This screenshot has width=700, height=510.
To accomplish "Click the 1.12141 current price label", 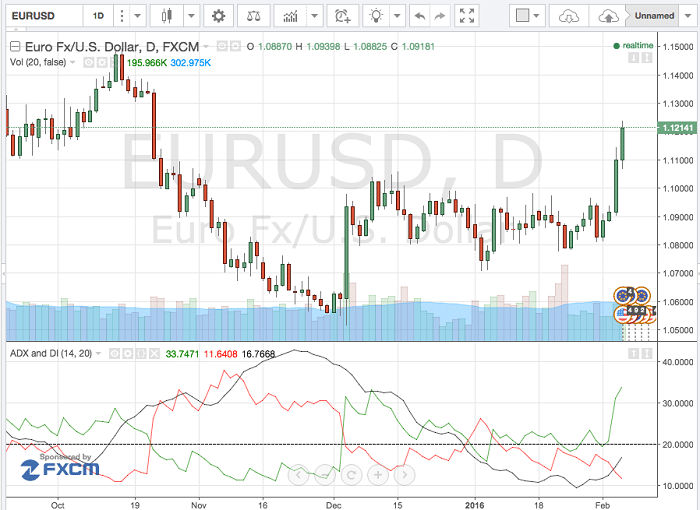I will click(678, 128).
